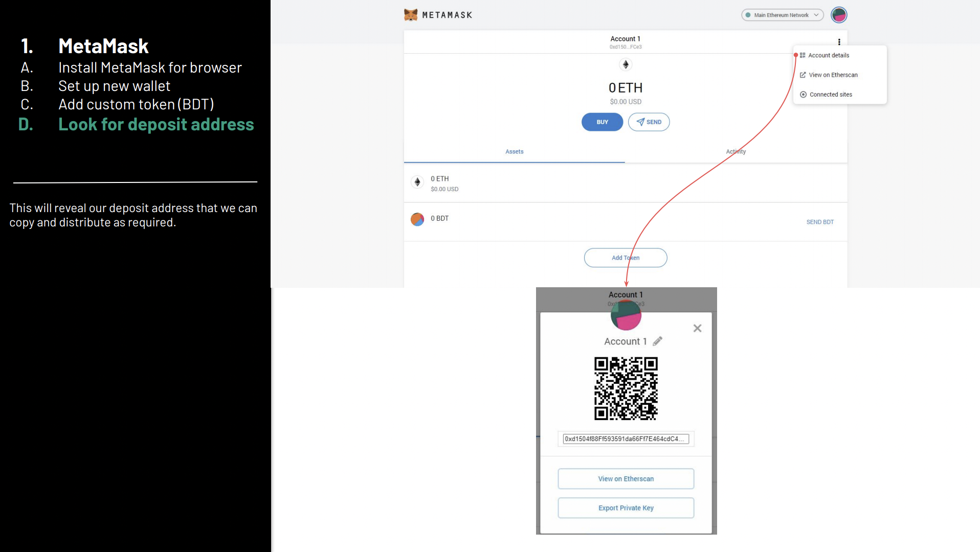Screen dimensions: 980x552
Task: Open the 0 ETH asset row
Action: pos(625,183)
